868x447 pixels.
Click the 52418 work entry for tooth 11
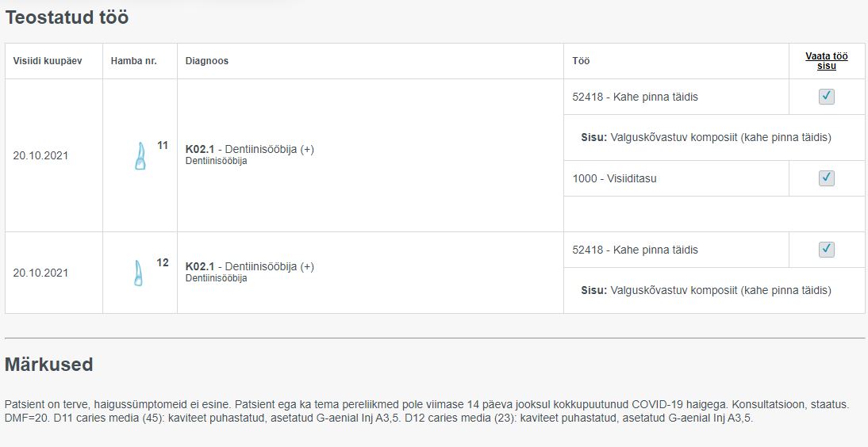tap(635, 97)
